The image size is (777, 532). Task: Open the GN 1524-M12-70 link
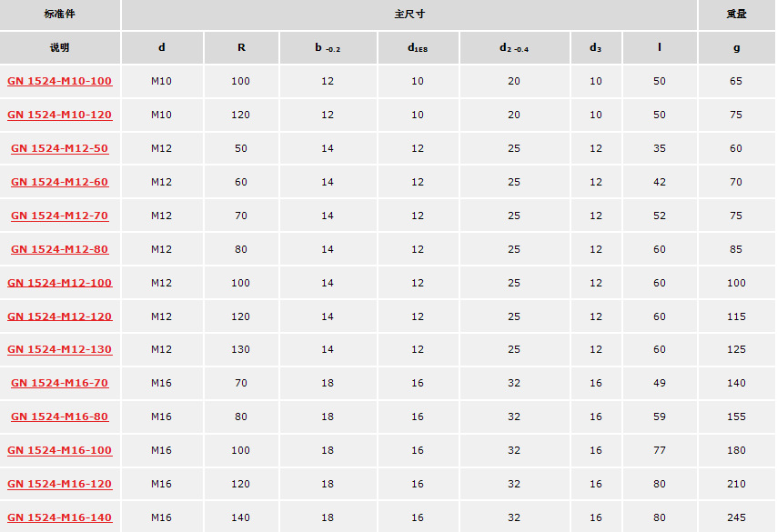[x=59, y=216]
